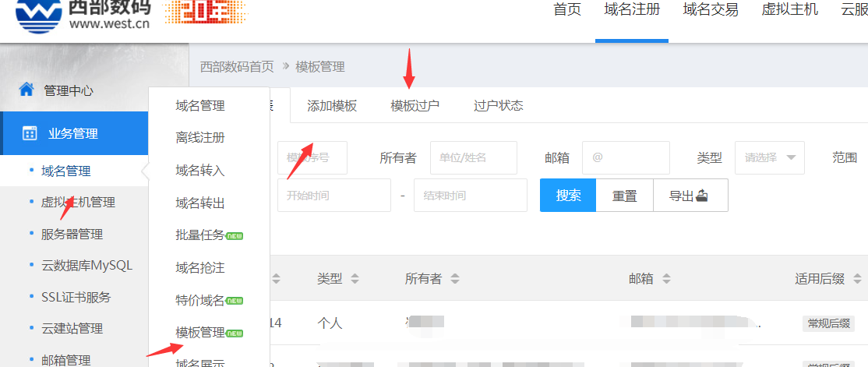This screenshot has width=868, height=367.
Task: Click the home icon beside 管理中心
Action: click(26, 90)
